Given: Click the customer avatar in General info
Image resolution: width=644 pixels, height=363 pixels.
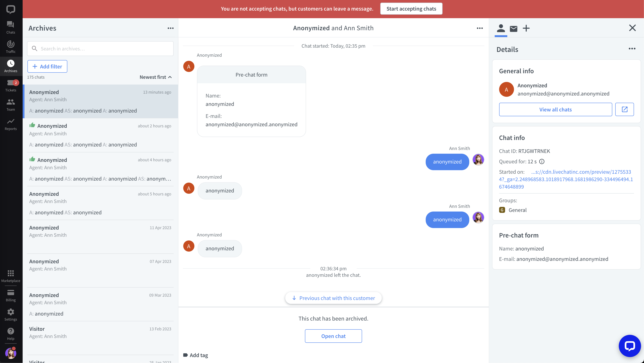Looking at the screenshot, I should (x=506, y=89).
